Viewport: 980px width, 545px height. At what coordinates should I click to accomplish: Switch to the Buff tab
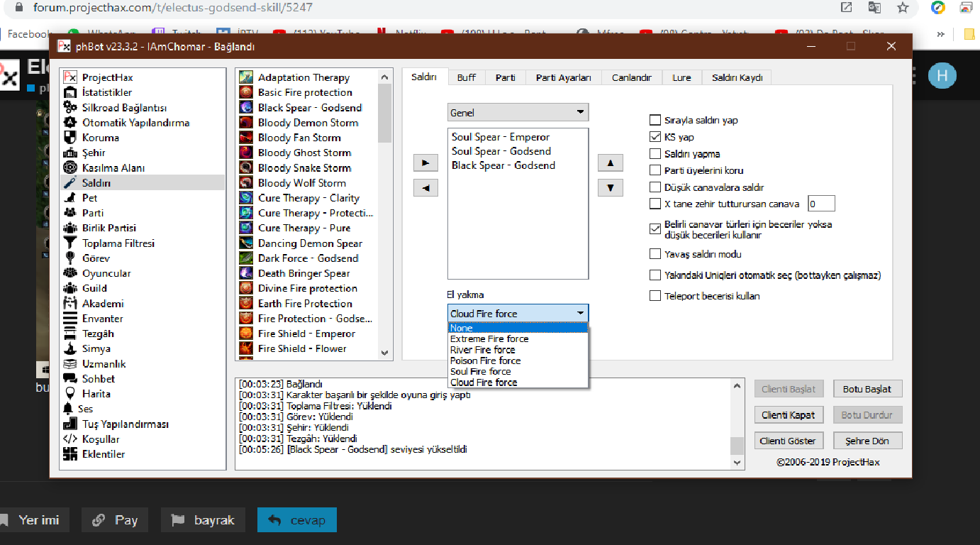pyautogui.click(x=466, y=77)
